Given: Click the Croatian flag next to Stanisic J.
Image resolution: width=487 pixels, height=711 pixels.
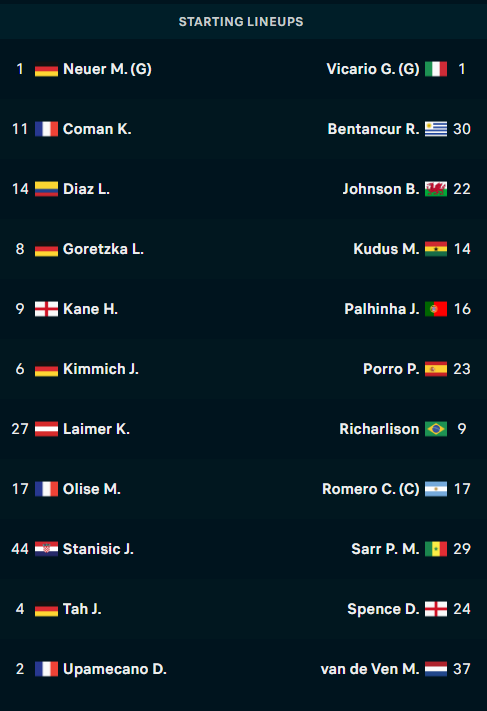Looking at the screenshot, I should (x=46, y=549).
